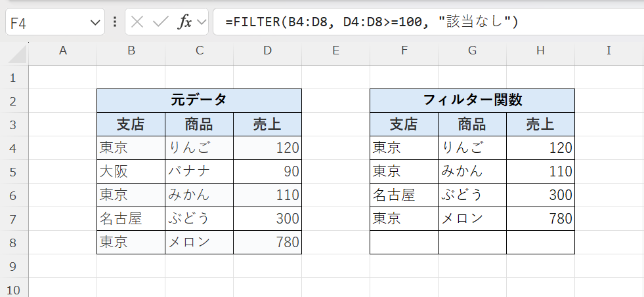Open Insert Function via fx icon
644x297 pixels.
[x=185, y=22]
